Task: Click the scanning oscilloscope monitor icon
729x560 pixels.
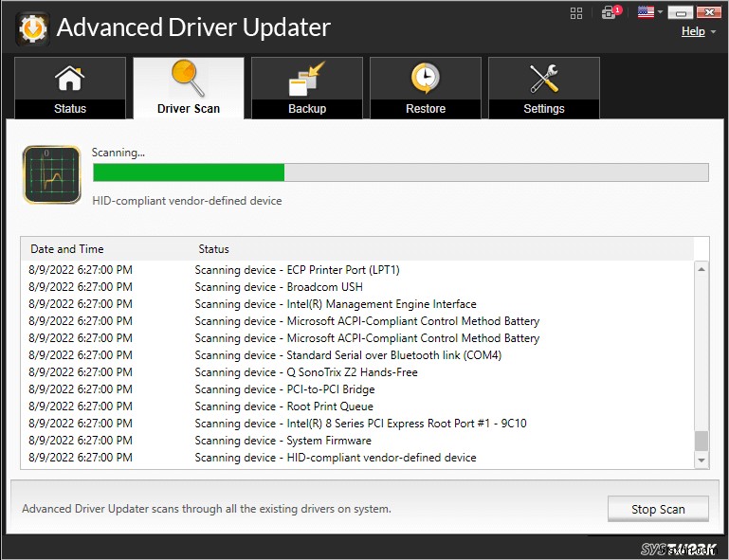Action: pyautogui.click(x=51, y=174)
